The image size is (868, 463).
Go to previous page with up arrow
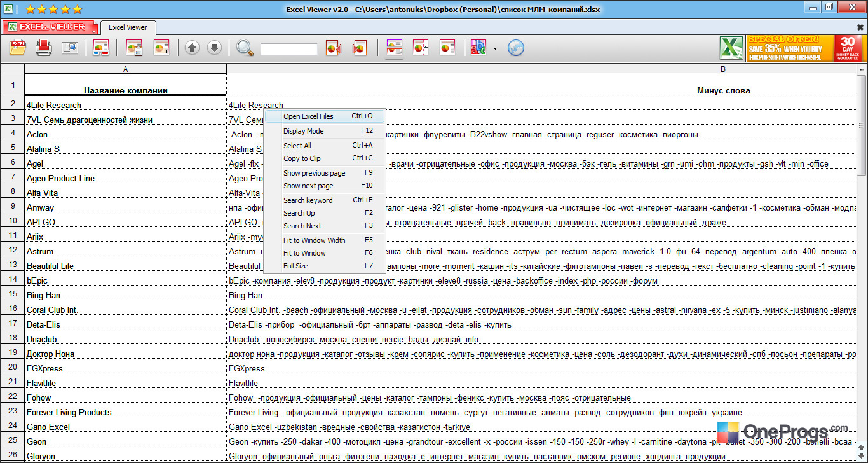(x=192, y=48)
